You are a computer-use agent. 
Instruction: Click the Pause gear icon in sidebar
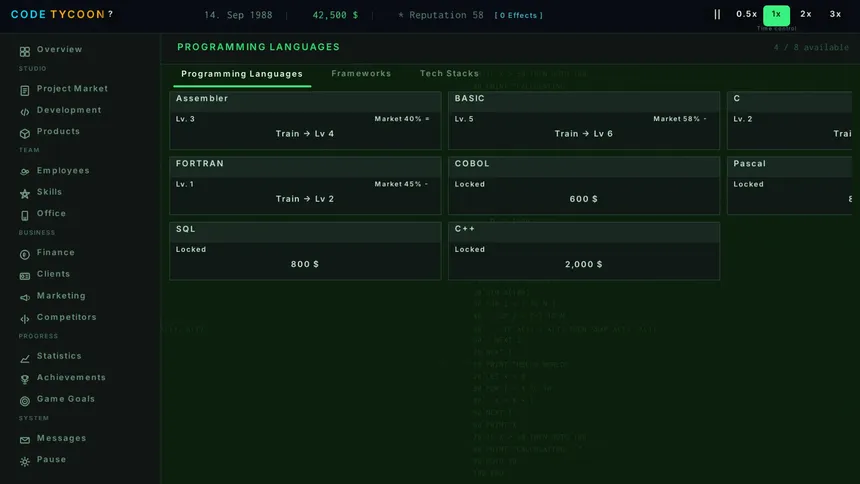[25, 462]
